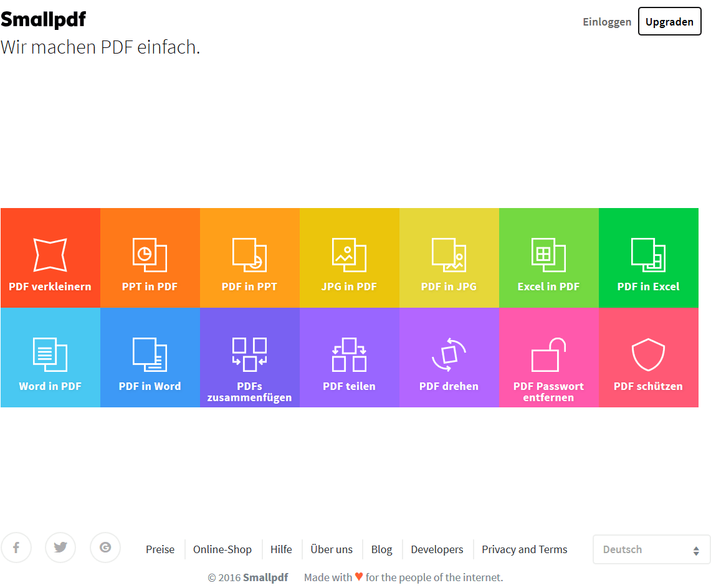Click the PDF drehen rotate icon

pos(449,354)
